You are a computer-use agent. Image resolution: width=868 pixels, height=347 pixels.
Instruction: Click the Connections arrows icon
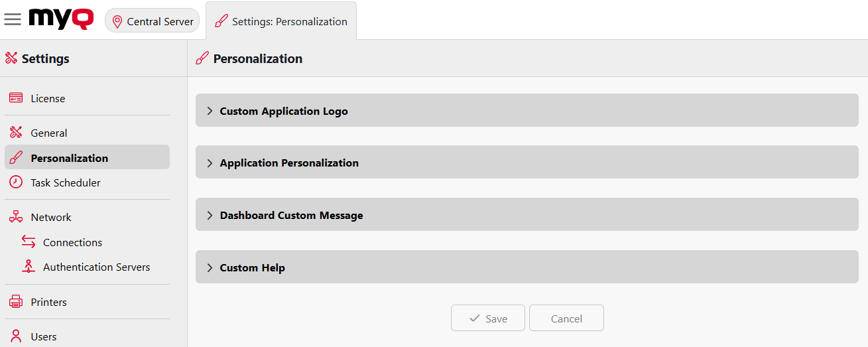pyautogui.click(x=29, y=242)
